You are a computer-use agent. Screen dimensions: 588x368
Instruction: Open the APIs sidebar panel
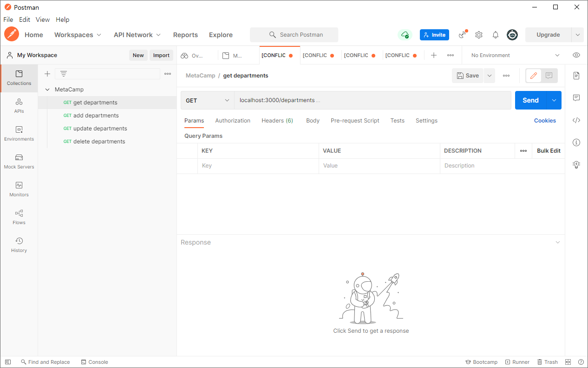pos(19,106)
